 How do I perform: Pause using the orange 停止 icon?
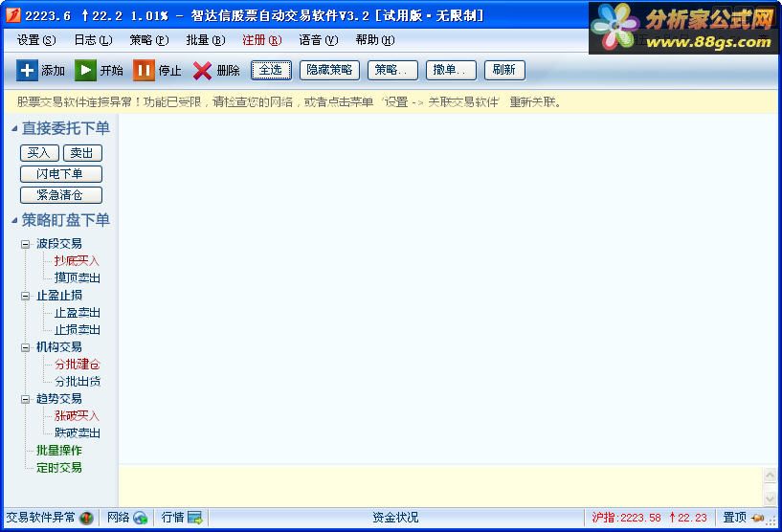[144, 70]
